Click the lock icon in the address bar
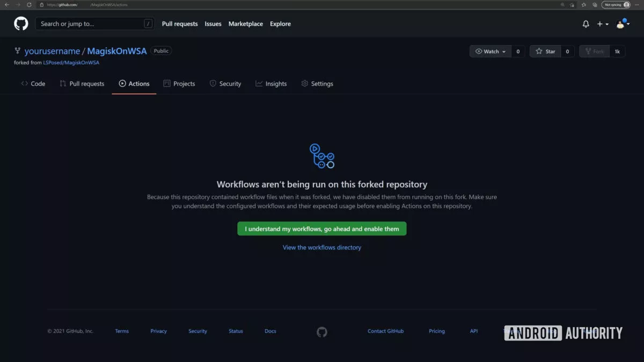644x362 pixels. pyautogui.click(x=42, y=5)
